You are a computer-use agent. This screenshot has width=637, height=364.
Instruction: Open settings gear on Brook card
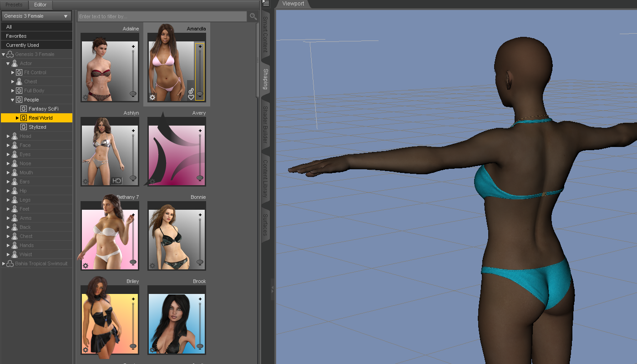click(x=152, y=350)
